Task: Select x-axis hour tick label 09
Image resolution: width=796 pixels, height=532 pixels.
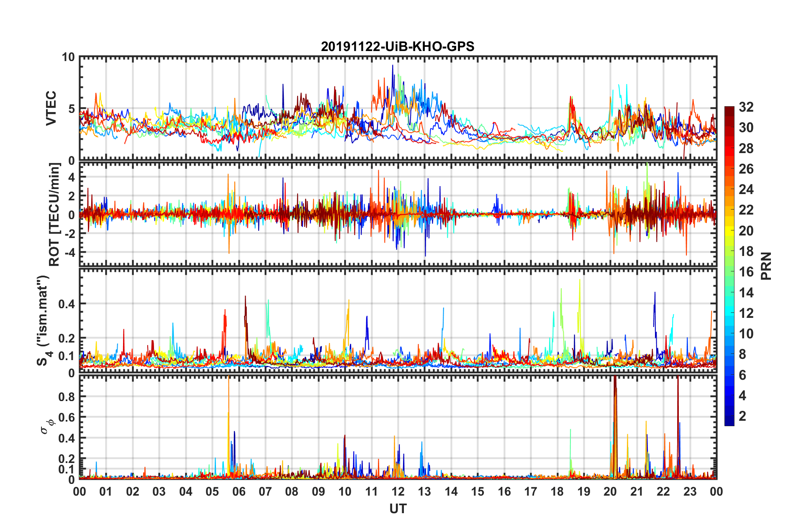Action: click(318, 492)
